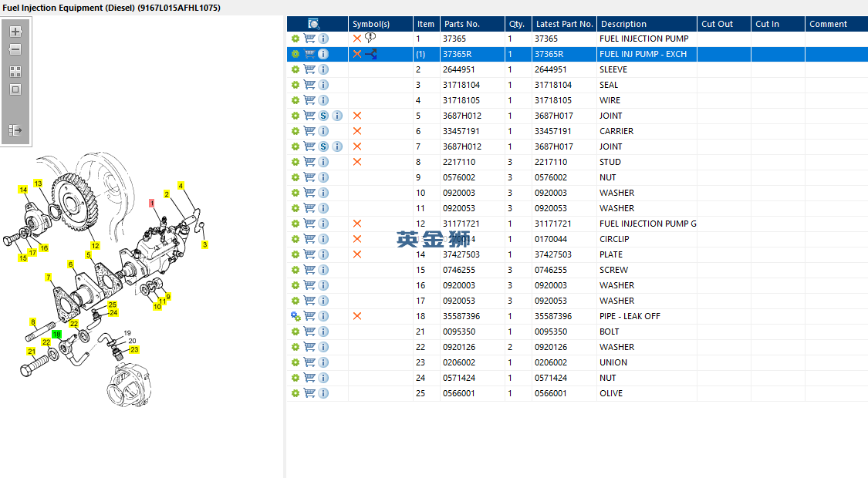Add UNION 0206002 to cart
Screen dimensions: 868x478
(309, 362)
